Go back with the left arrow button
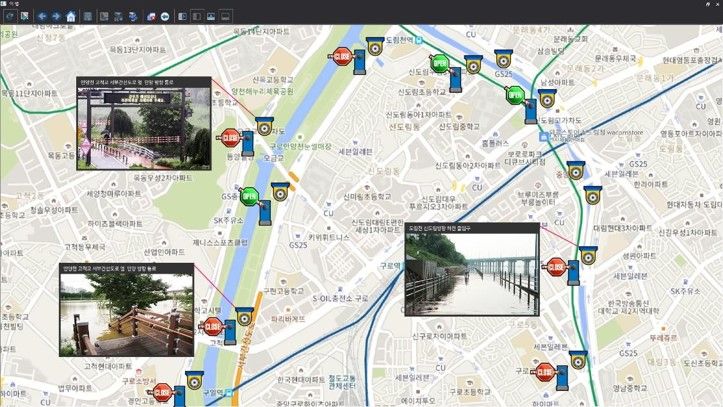 (42, 17)
